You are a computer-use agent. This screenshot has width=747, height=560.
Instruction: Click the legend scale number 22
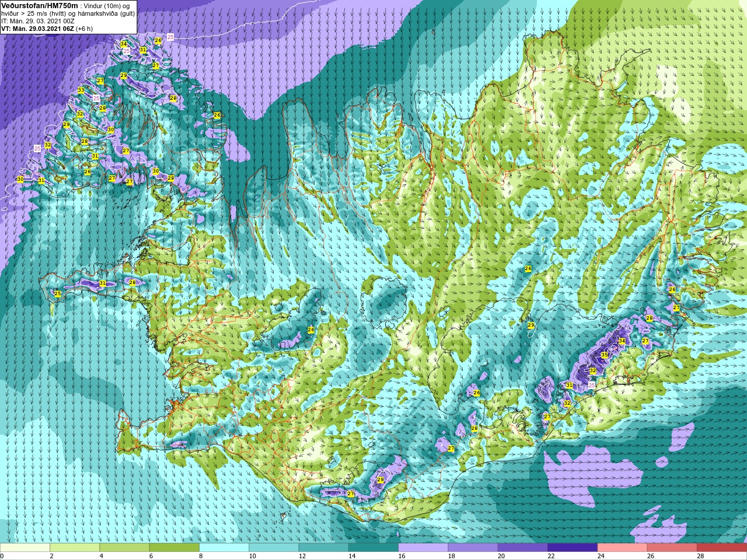[x=551, y=556]
